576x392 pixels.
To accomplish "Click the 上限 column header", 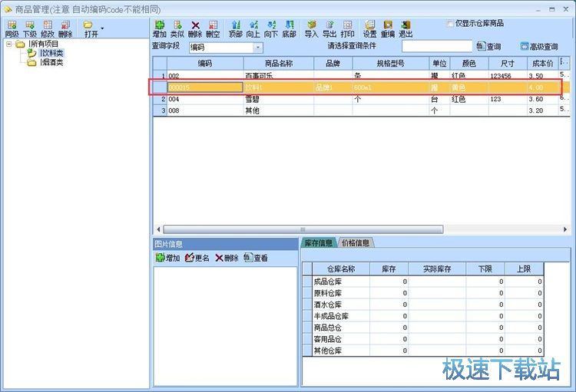I will coord(524,268).
